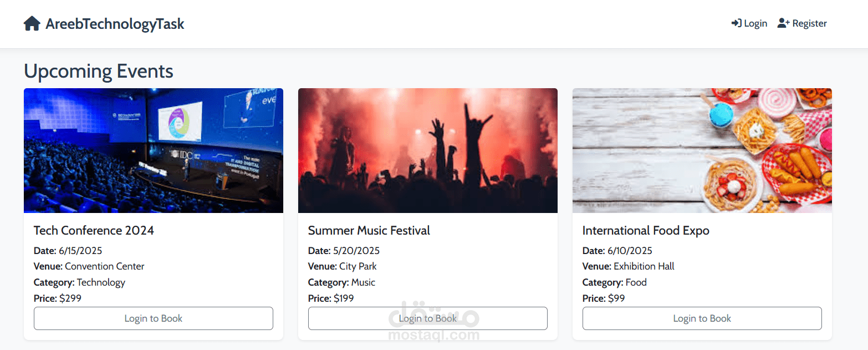The height and width of the screenshot is (350, 868).
Task: Click the Venue: City Park line
Action: point(343,266)
